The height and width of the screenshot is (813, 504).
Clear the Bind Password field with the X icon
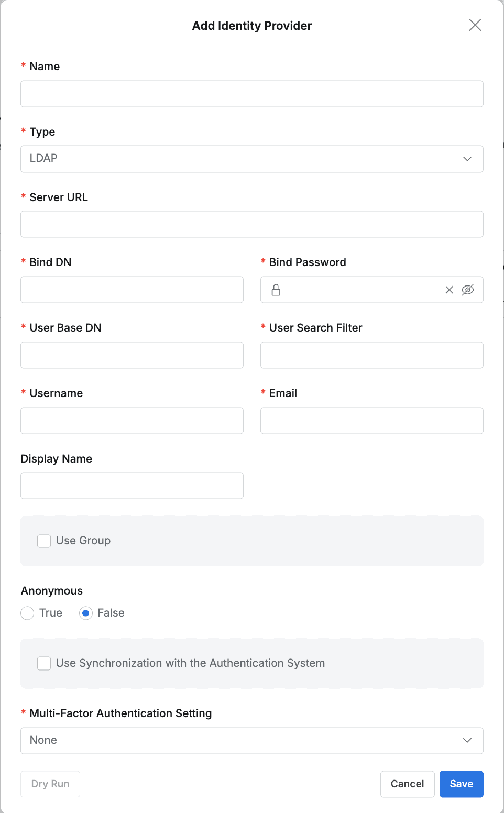point(449,290)
